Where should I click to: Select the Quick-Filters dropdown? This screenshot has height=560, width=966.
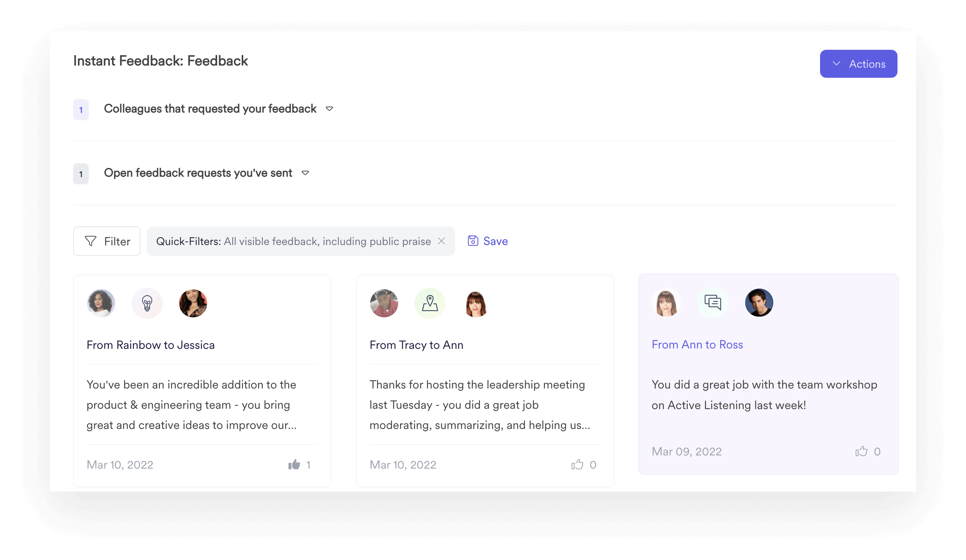(298, 241)
